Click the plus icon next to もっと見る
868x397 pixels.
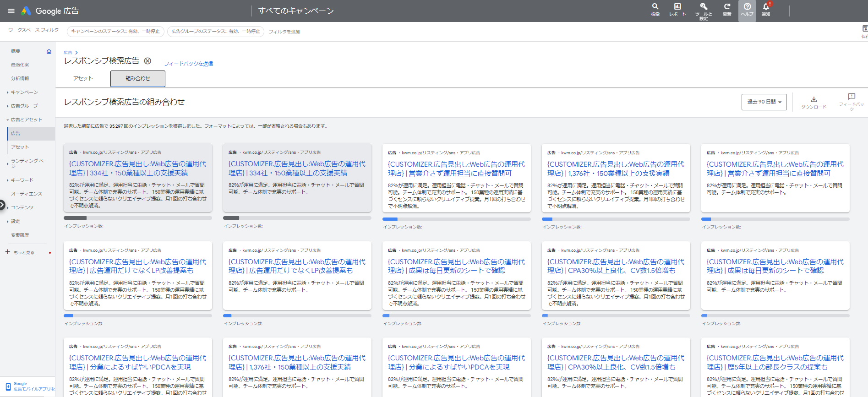(8, 252)
